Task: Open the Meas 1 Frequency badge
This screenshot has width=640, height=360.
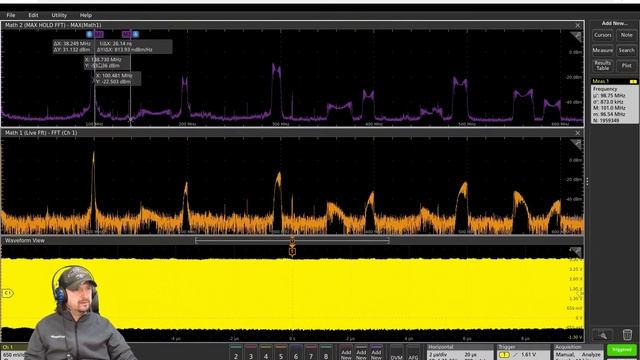Action: [615, 101]
